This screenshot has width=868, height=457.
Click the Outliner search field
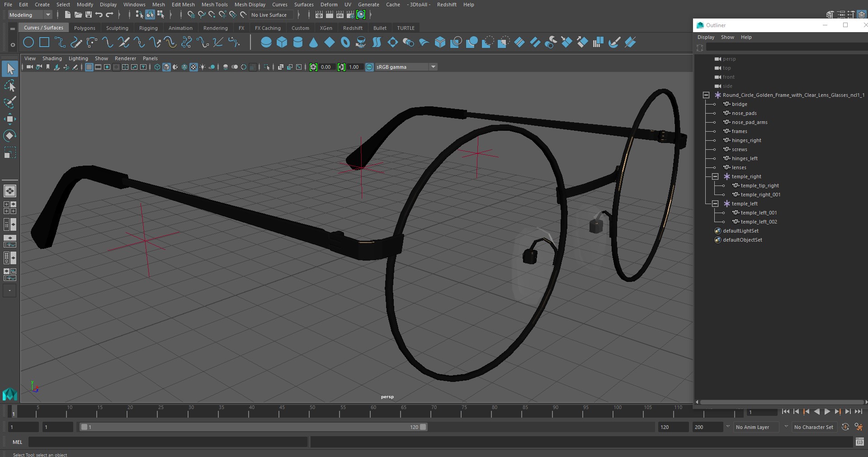click(x=787, y=48)
